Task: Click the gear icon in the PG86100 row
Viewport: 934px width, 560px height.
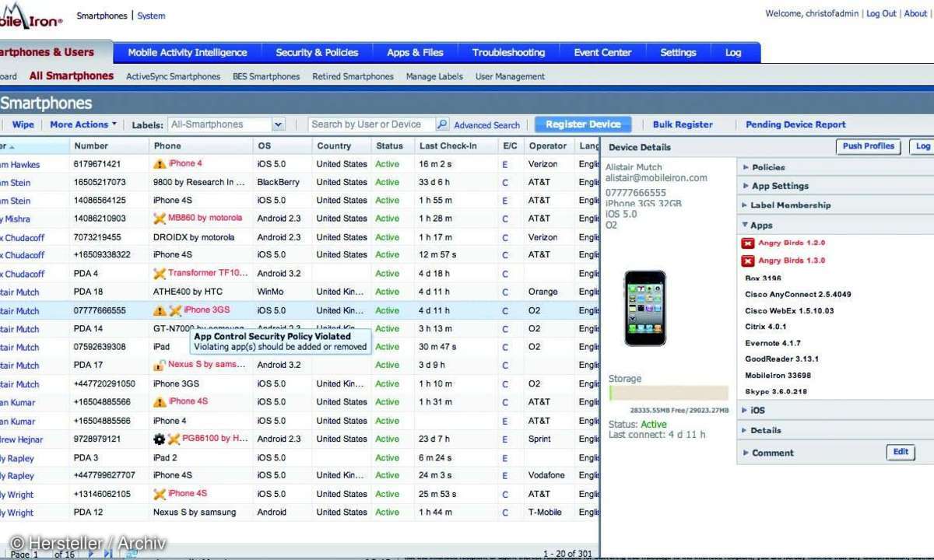Action: coord(160,439)
